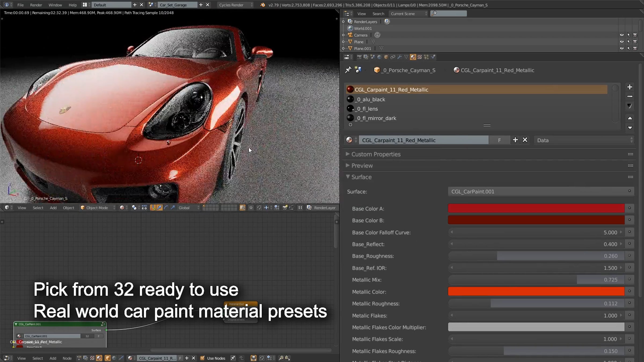Image resolution: width=644 pixels, height=362 pixels.
Task: Open the World properties tab
Action: [x=379, y=57]
